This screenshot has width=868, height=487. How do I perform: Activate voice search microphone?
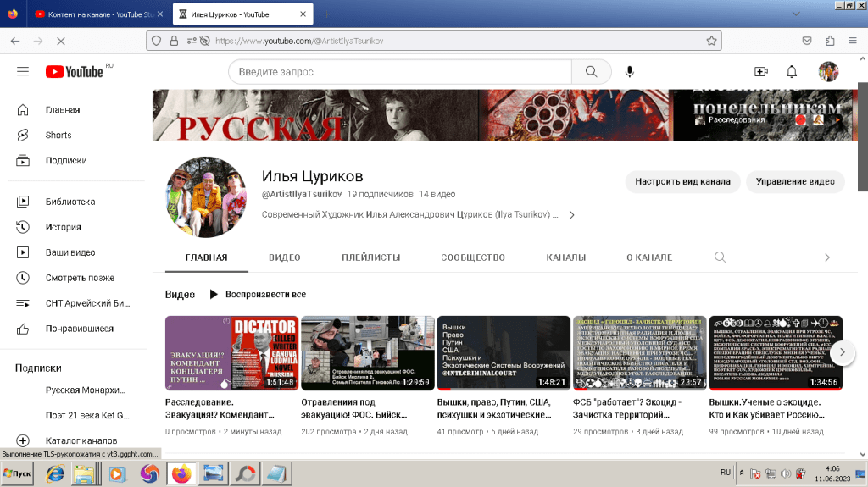pyautogui.click(x=630, y=72)
